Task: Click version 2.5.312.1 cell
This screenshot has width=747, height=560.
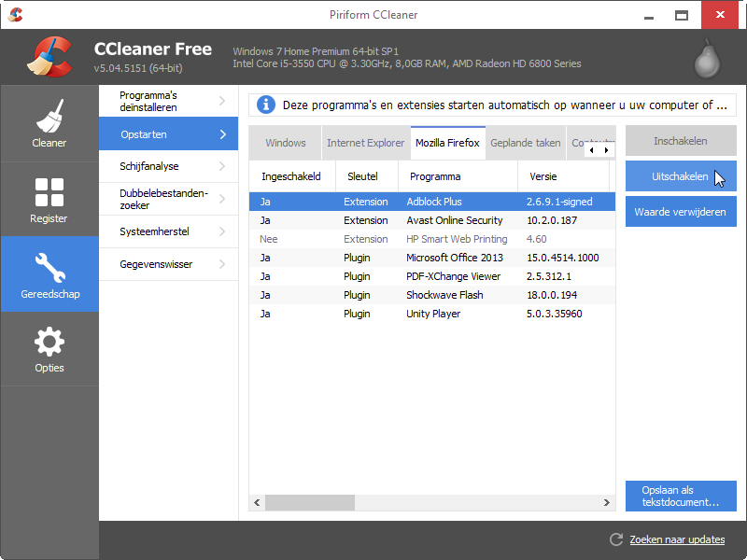Action: [x=549, y=276]
